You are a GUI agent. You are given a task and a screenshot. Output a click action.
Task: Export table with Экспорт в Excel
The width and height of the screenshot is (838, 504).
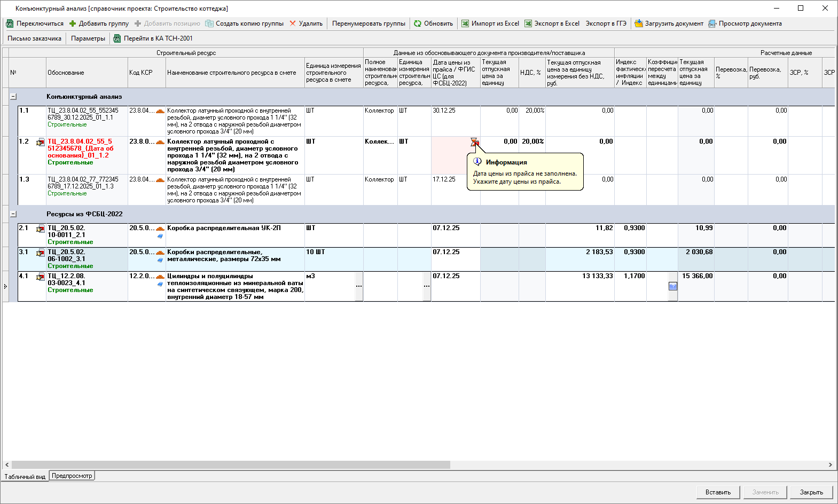click(x=528, y=23)
